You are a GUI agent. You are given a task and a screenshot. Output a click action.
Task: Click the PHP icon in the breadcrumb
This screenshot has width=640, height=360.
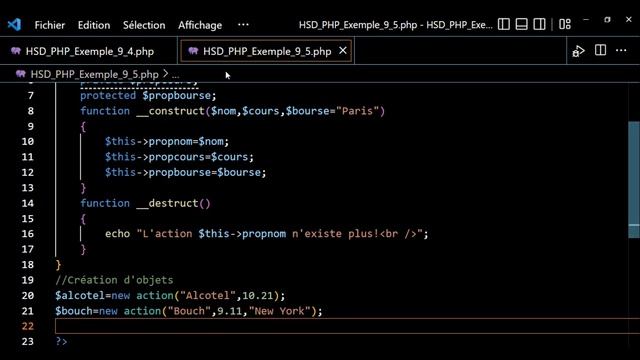[20, 74]
